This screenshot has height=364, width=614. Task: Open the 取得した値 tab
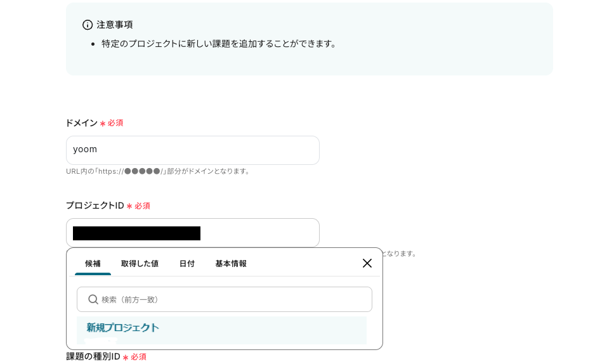(x=140, y=264)
